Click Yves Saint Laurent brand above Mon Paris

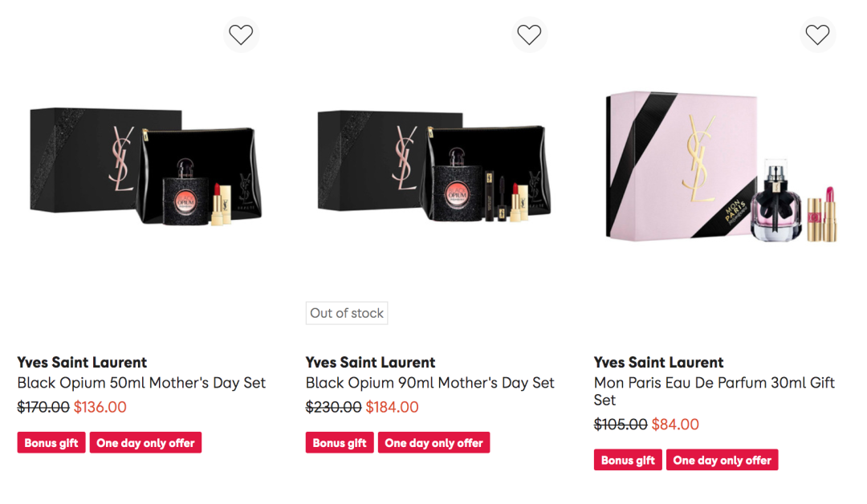pyautogui.click(x=658, y=363)
